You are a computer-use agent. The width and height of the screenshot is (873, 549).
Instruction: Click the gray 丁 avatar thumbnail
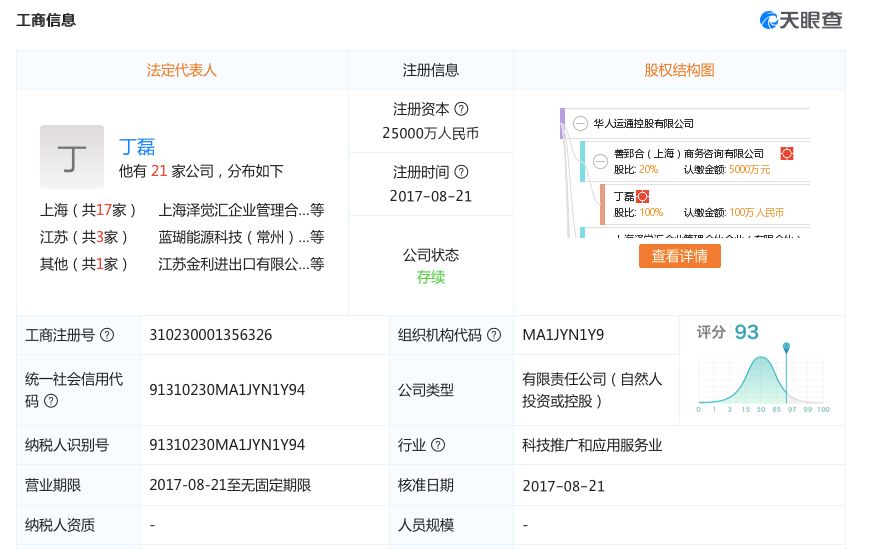click(x=72, y=156)
